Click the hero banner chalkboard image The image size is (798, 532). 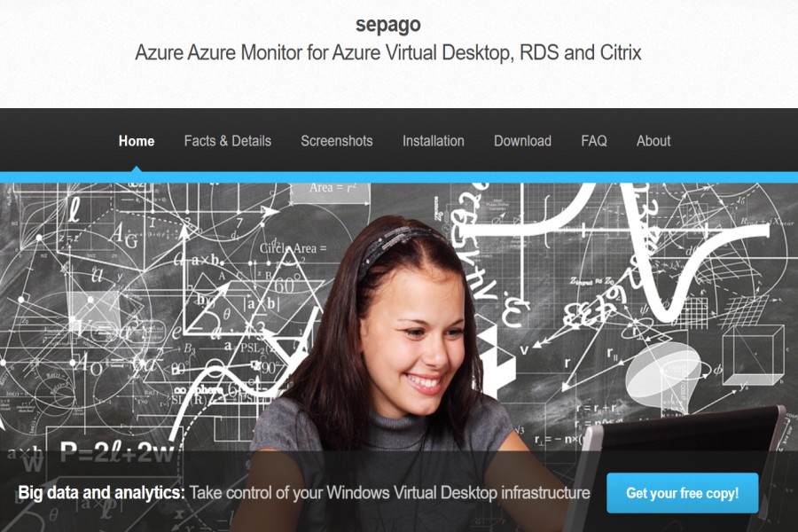pyautogui.click(x=399, y=357)
